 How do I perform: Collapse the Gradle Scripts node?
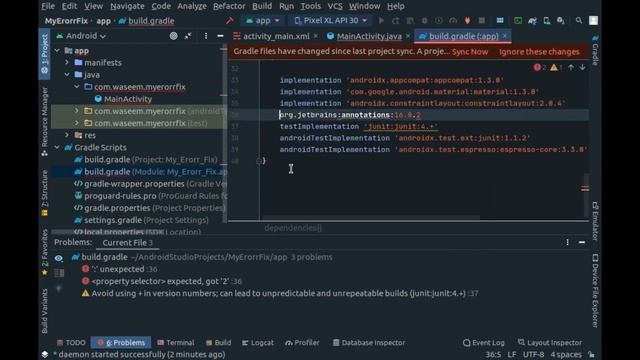click(x=57, y=147)
